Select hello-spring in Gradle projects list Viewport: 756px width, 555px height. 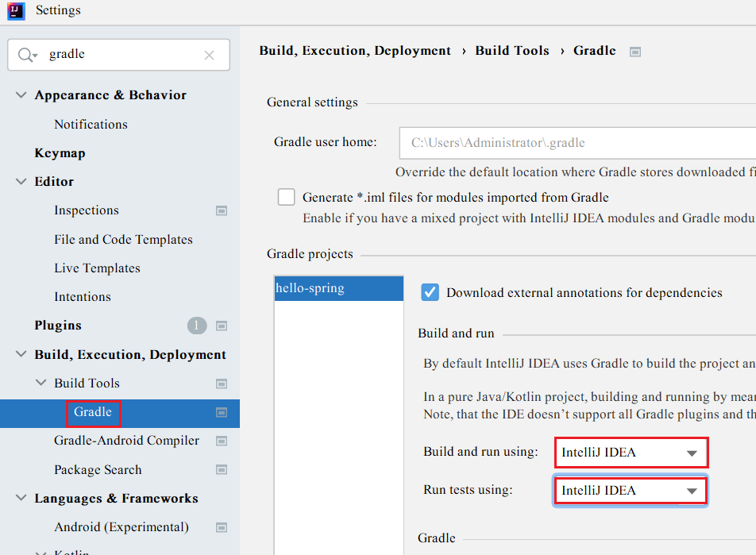coord(339,288)
